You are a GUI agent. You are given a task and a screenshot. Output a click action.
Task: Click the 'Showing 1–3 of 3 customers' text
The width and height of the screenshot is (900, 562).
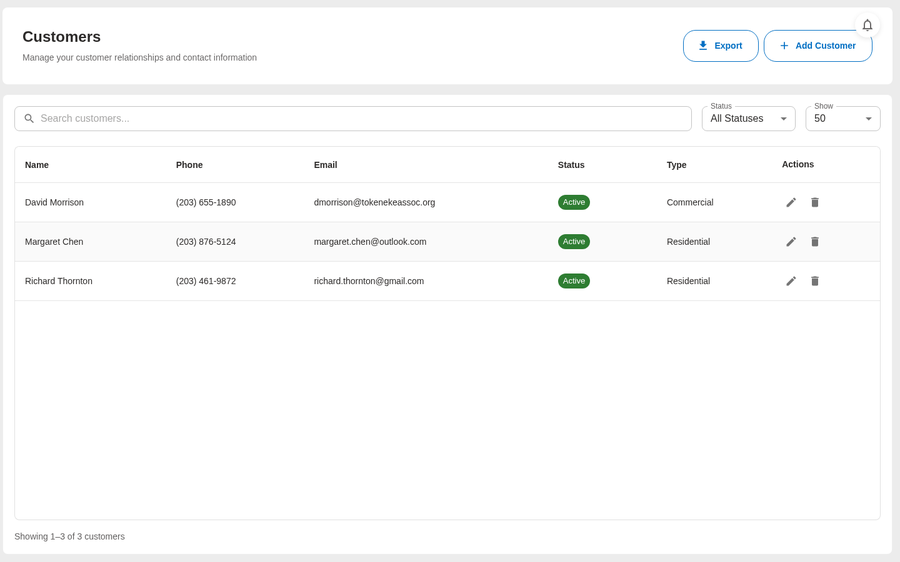tap(69, 536)
